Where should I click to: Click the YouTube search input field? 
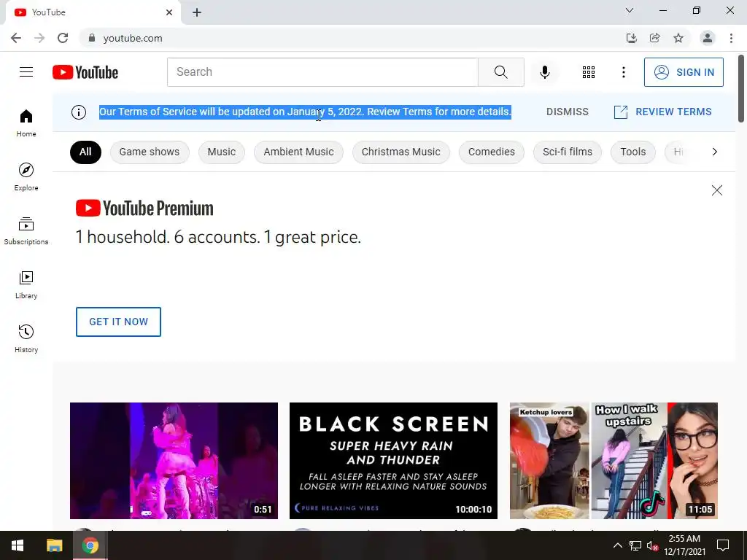click(x=322, y=72)
